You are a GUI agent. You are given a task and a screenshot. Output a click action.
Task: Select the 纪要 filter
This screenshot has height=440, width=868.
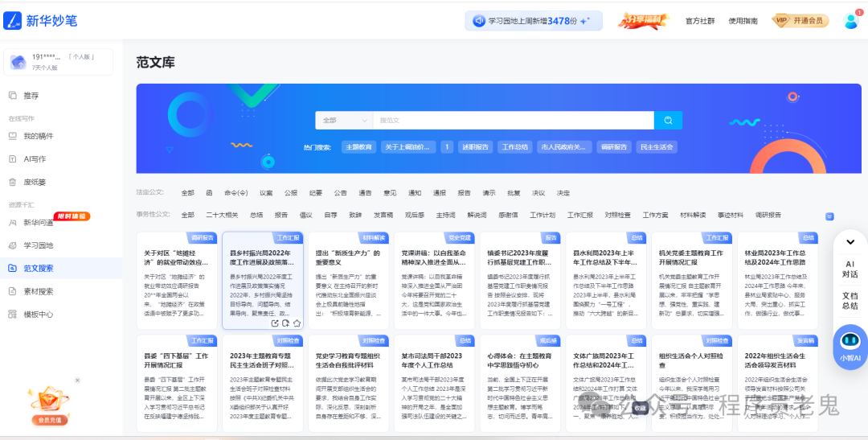pos(316,193)
